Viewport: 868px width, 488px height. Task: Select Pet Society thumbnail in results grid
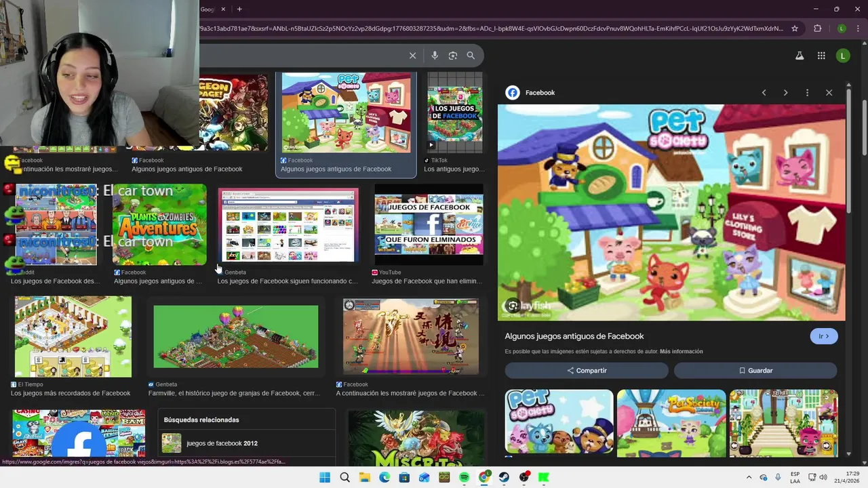coord(346,113)
